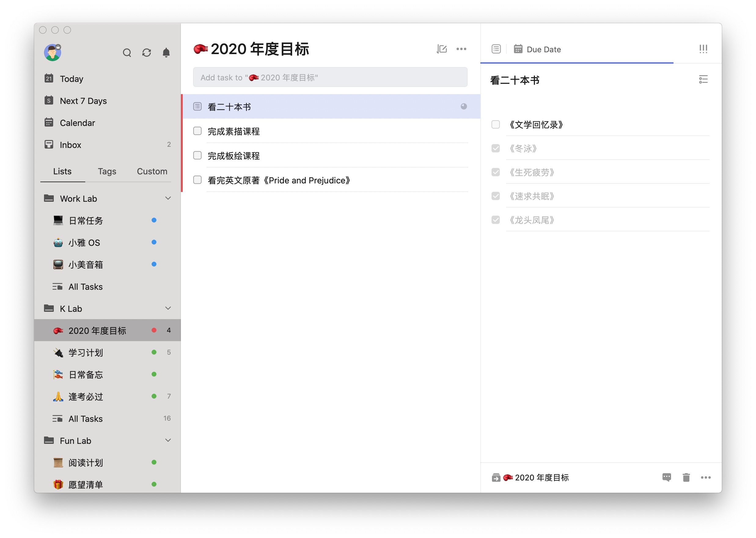Switch to the Tags tab
The width and height of the screenshot is (756, 538).
(x=107, y=171)
